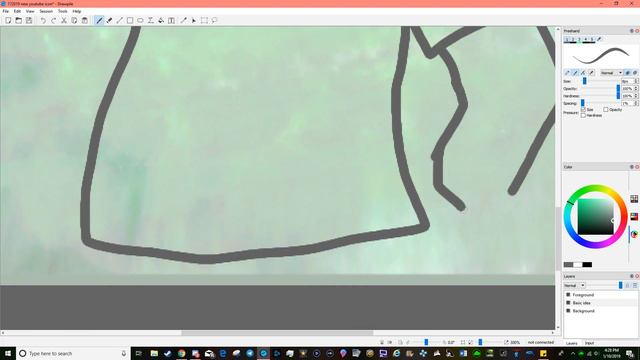Viewport: 640px width, 360px height.
Task: Select the gray recent color swatch
Action: pos(568,264)
